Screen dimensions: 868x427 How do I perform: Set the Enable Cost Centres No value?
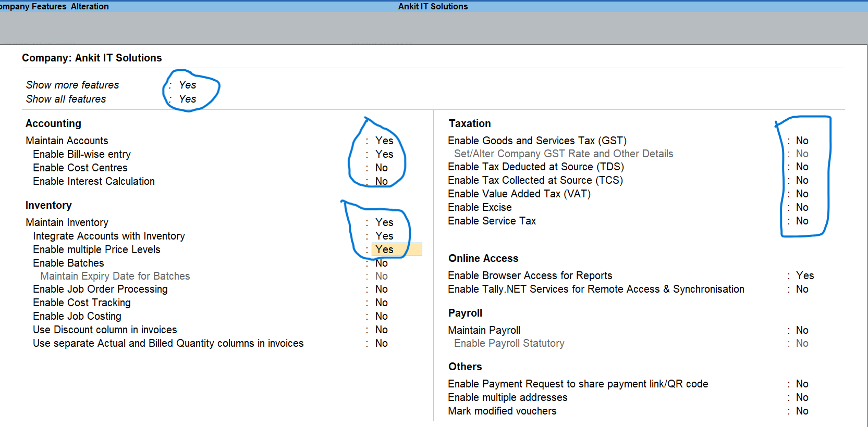tap(381, 168)
